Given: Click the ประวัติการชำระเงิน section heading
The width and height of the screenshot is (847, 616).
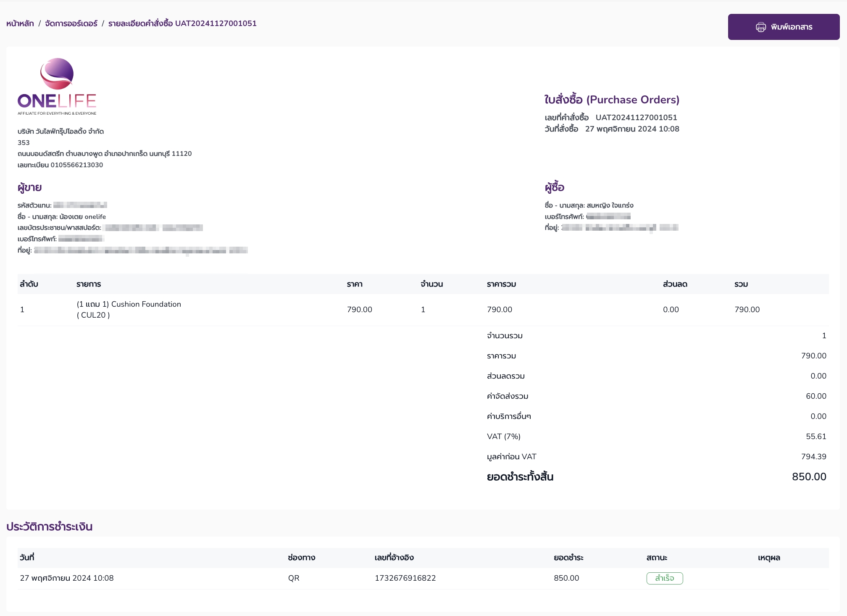Looking at the screenshot, I should coord(50,527).
